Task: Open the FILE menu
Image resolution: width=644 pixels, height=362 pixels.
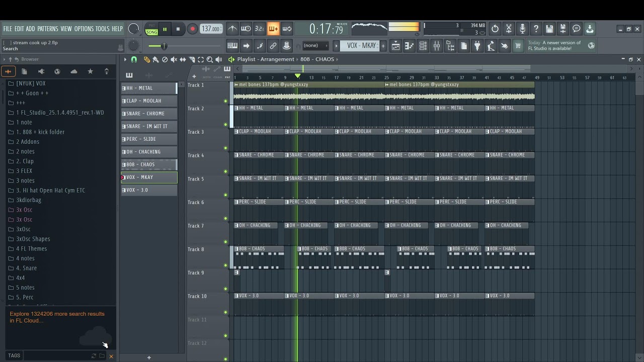Action: (8, 29)
